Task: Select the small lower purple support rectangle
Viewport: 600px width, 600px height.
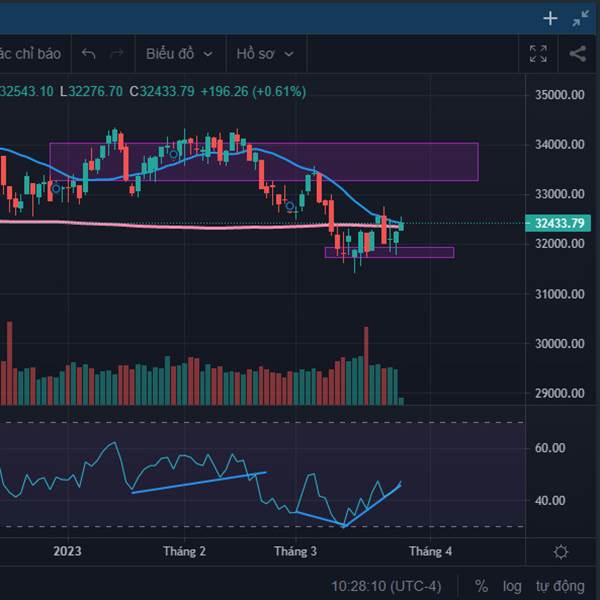Action: [389, 253]
